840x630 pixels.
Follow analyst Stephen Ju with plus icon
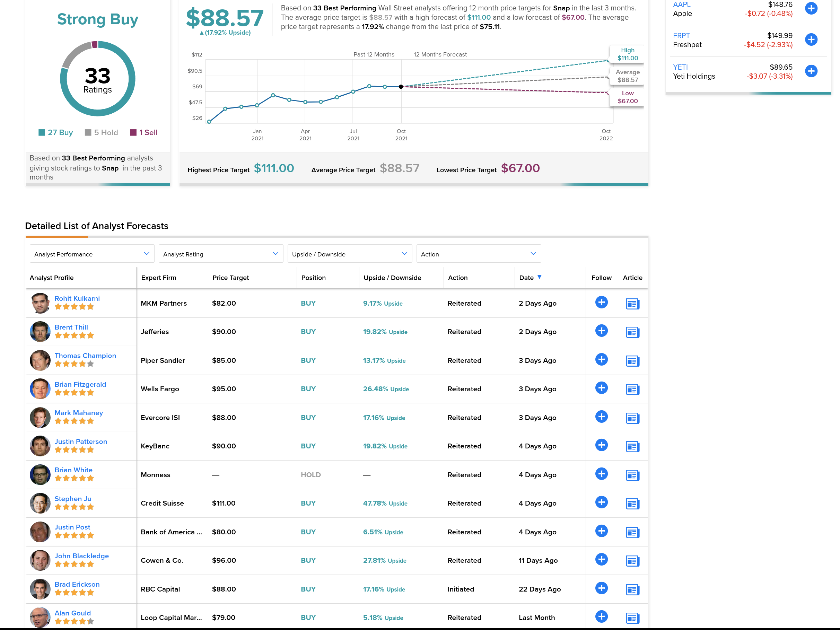click(x=601, y=502)
